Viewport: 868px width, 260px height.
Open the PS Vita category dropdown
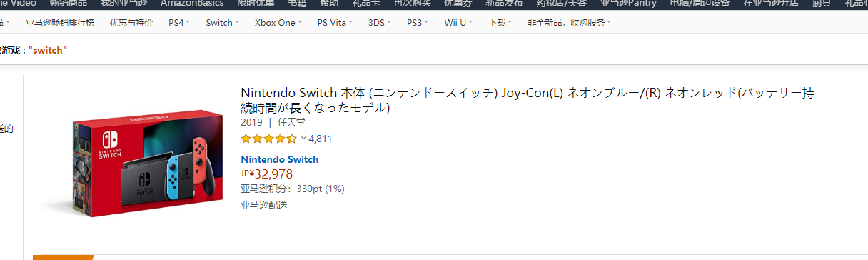[335, 22]
